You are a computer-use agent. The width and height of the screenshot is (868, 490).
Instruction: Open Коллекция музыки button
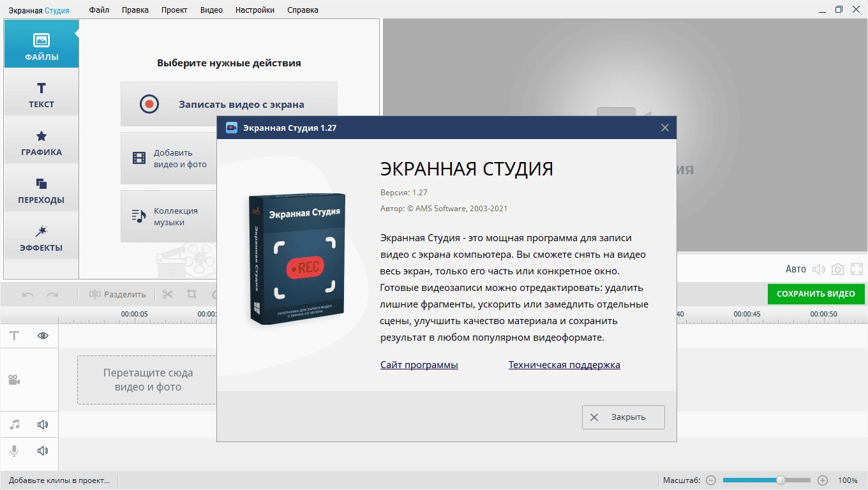click(169, 216)
